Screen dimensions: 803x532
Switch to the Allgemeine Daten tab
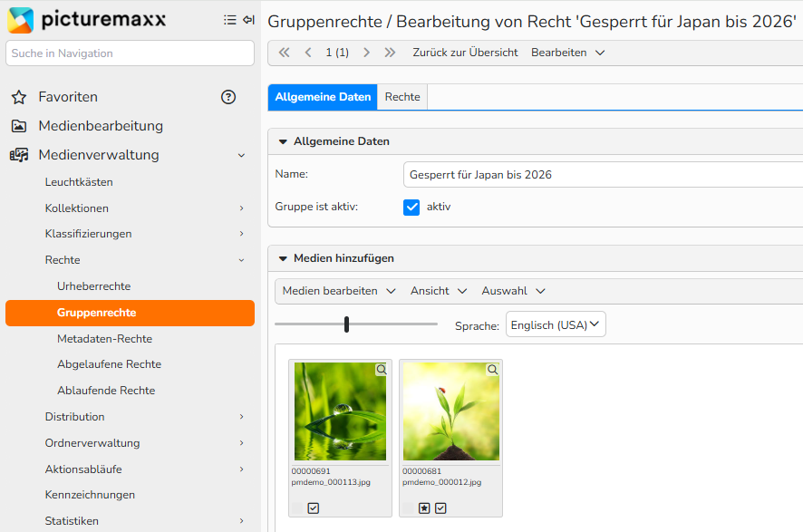pyautogui.click(x=323, y=97)
